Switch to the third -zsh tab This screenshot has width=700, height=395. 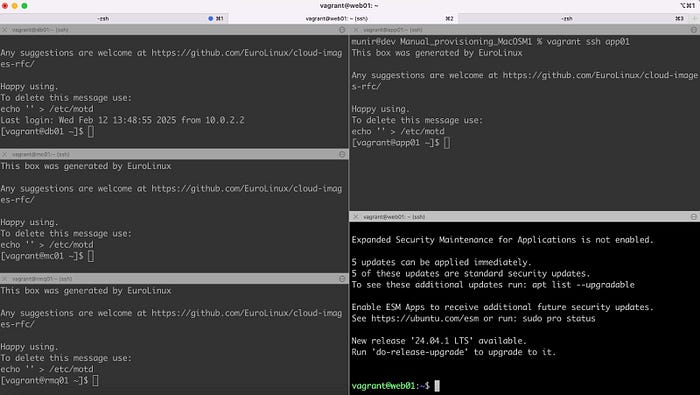coord(573,18)
